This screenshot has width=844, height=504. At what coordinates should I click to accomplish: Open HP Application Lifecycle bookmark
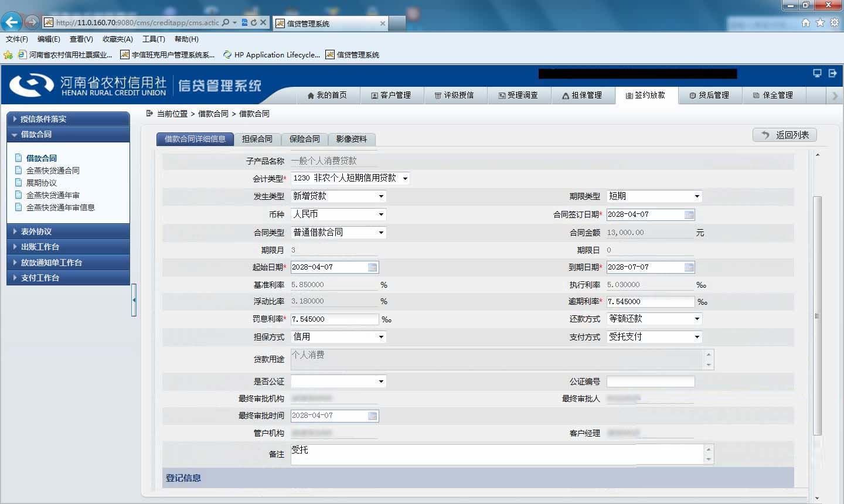271,55
